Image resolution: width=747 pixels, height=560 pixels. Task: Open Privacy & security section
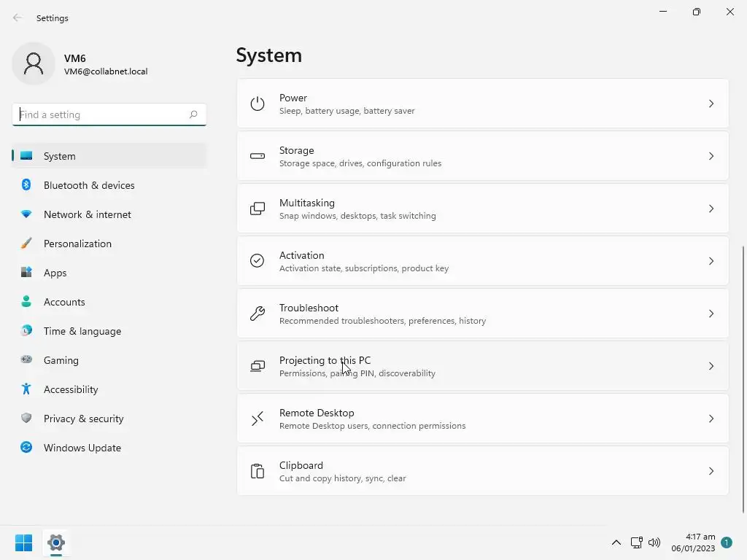83,419
